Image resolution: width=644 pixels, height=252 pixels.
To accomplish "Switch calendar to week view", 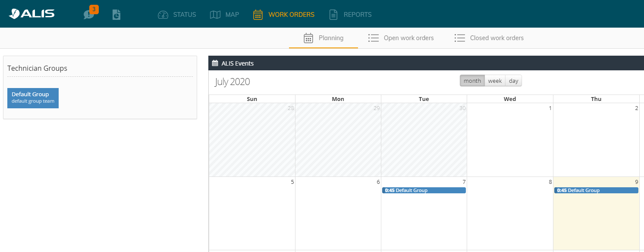I will click(495, 81).
